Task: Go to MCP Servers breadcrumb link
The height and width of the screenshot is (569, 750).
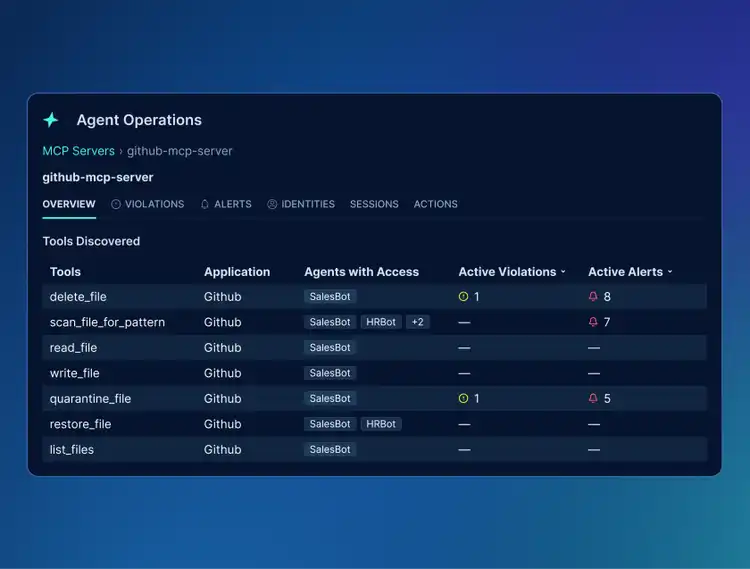Action: pyautogui.click(x=78, y=151)
